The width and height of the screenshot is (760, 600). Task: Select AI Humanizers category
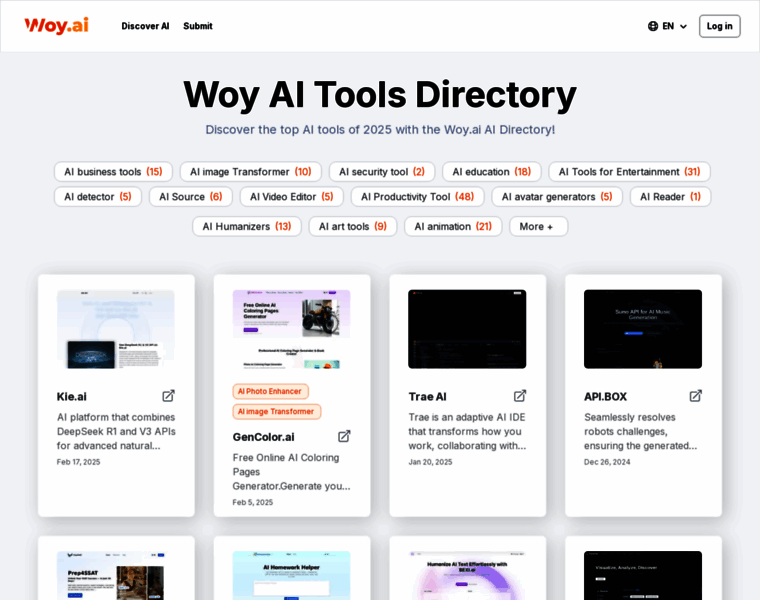(247, 226)
